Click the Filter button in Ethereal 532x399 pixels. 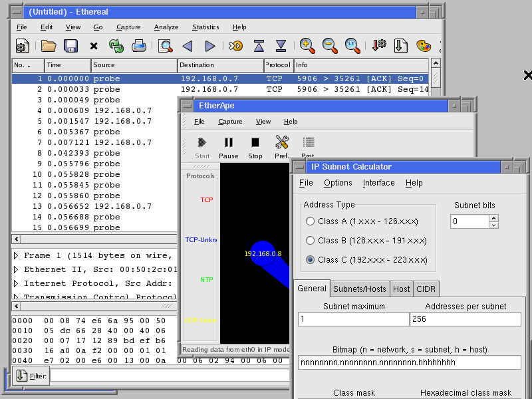[31, 376]
